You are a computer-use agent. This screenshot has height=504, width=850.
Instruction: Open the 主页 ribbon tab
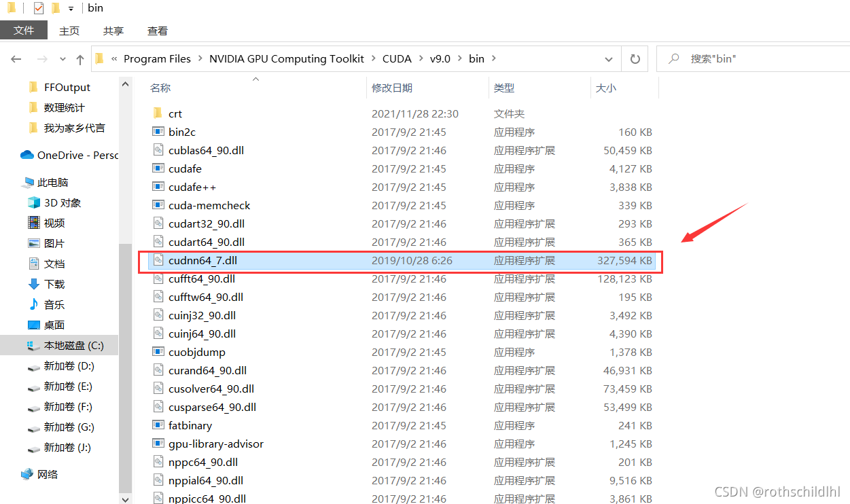point(69,31)
